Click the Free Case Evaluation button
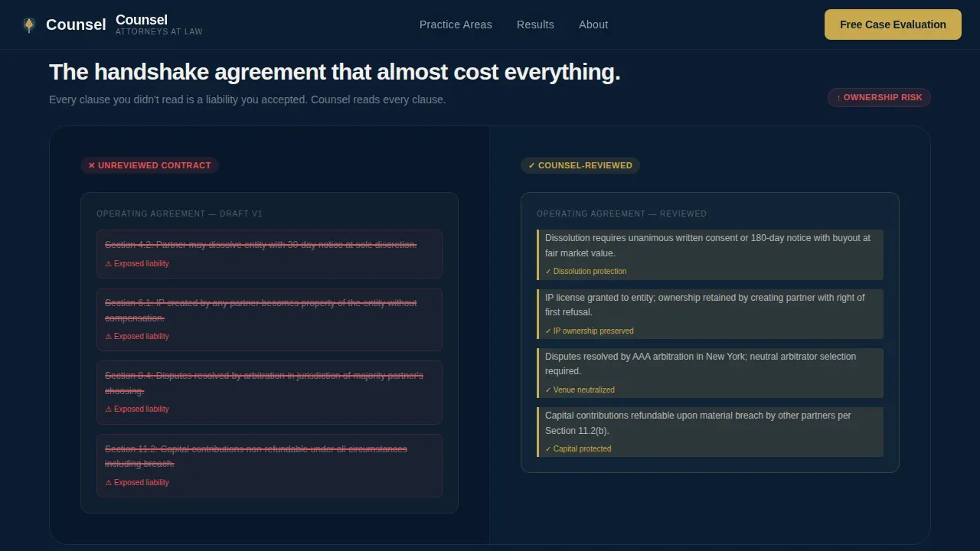 pyautogui.click(x=893, y=24)
